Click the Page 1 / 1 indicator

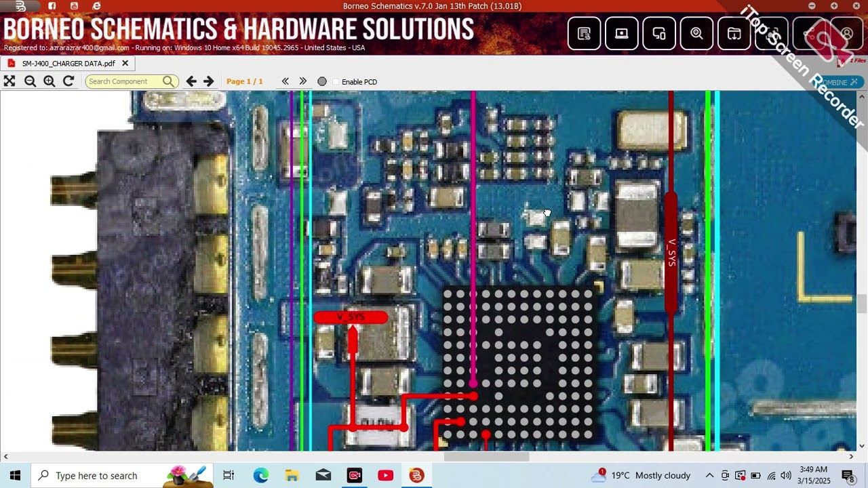point(245,81)
